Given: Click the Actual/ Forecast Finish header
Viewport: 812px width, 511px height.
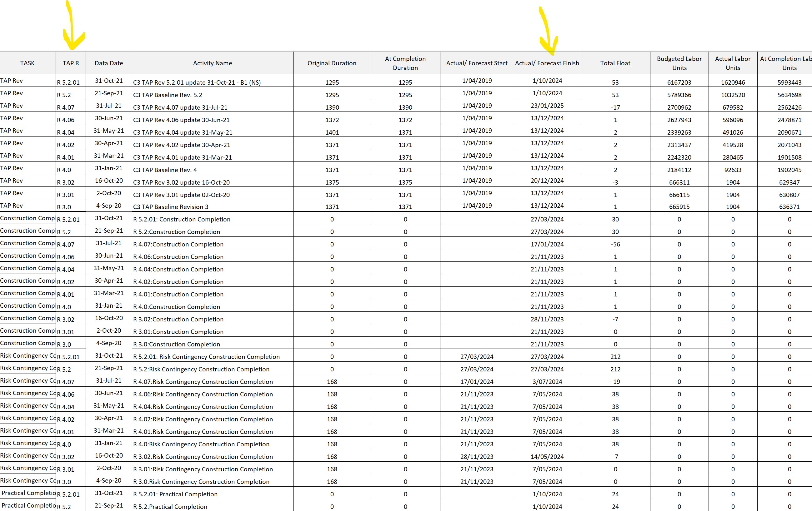Looking at the screenshot, I should pyautogui.click(x=547, y=63).
